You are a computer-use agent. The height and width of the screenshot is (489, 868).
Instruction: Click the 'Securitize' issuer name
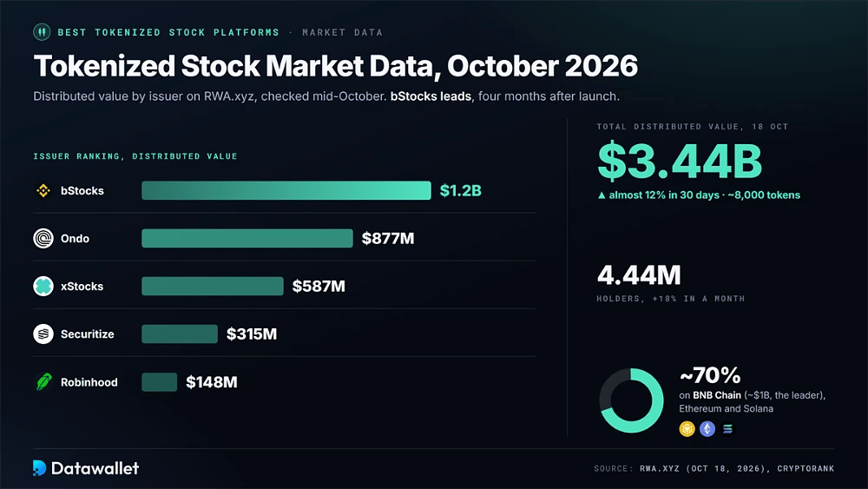coord(88,334)
